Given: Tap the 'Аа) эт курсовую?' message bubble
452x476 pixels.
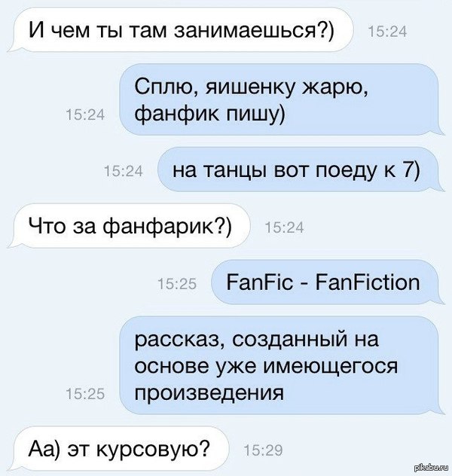Looking at the screenshot, I should pos(118,448).
